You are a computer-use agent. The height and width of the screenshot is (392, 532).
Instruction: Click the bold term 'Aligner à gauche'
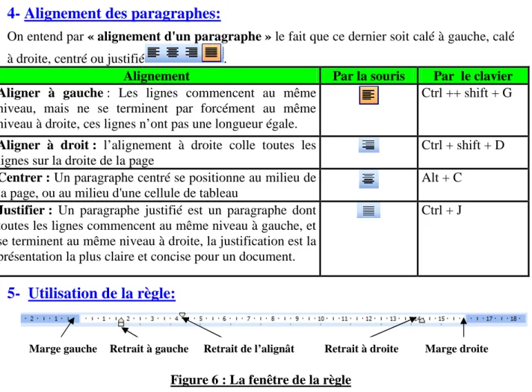click(52, 93)
